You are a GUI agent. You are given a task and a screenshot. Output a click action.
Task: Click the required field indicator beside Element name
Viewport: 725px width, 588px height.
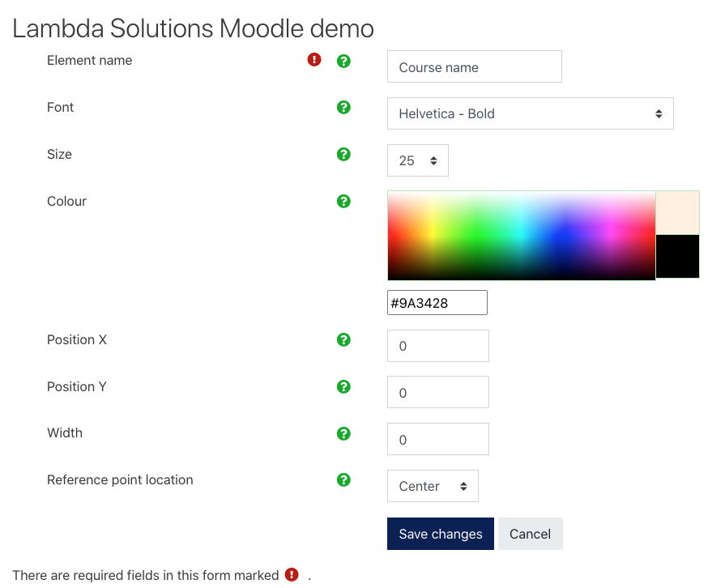pos(313,59)
